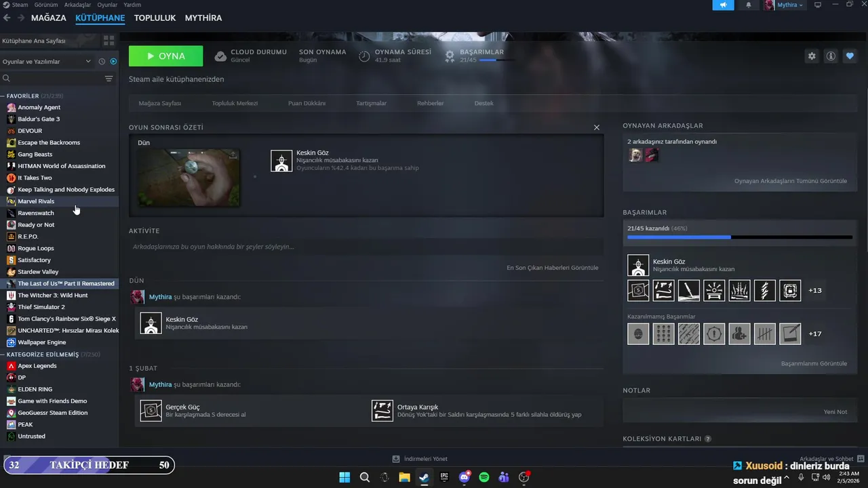868x488 pixels.
Task: Click the activity status input field
Action: tap(366, 247)
